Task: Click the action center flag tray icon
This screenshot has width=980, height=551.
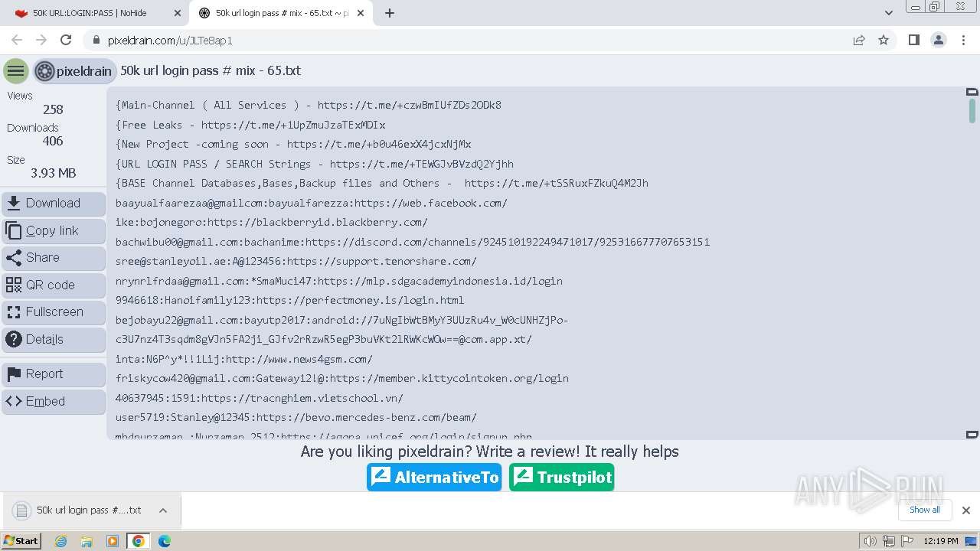Action: [x=908, y=541]
